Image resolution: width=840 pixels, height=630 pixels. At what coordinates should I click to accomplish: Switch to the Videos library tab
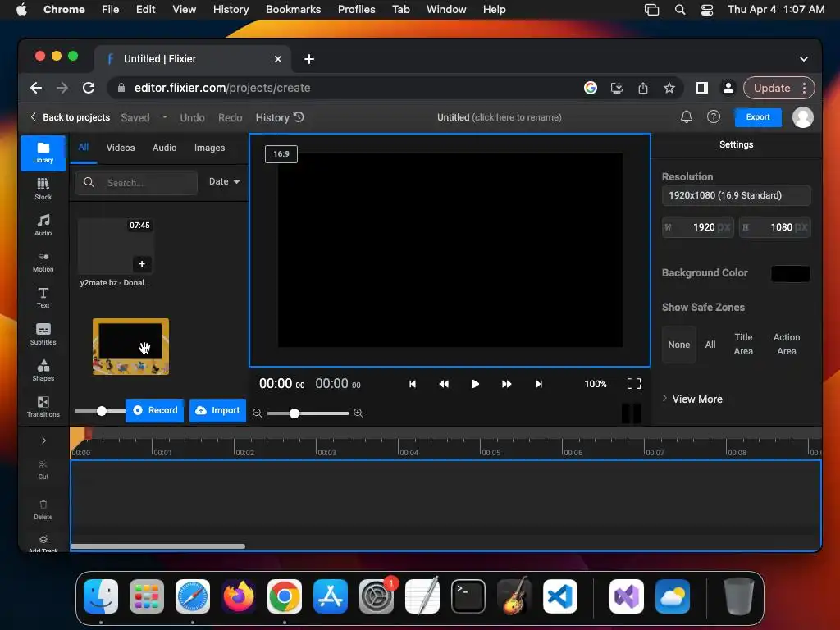pos(121,148)
